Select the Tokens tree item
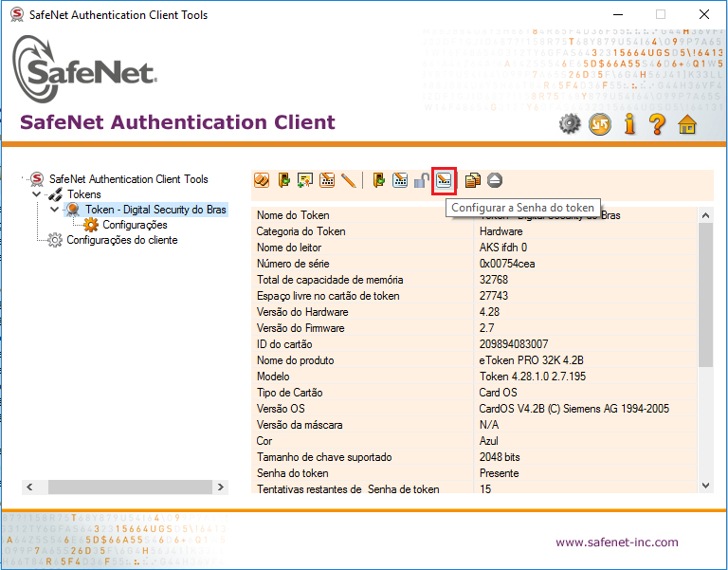Viewport: 728px width, 570px height. point(84,194)
